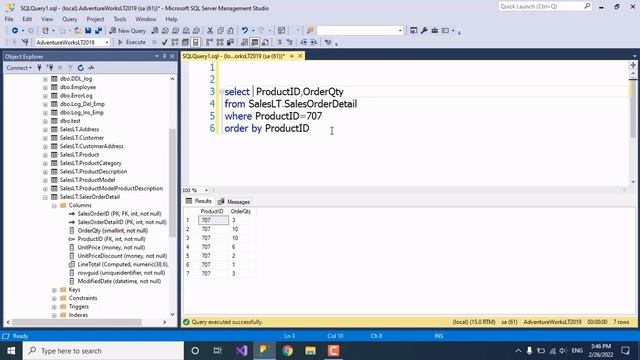The width and height of the screenshot is (640, 360).
Task: Expand the Constraints folder
Action: click(54, 298)
